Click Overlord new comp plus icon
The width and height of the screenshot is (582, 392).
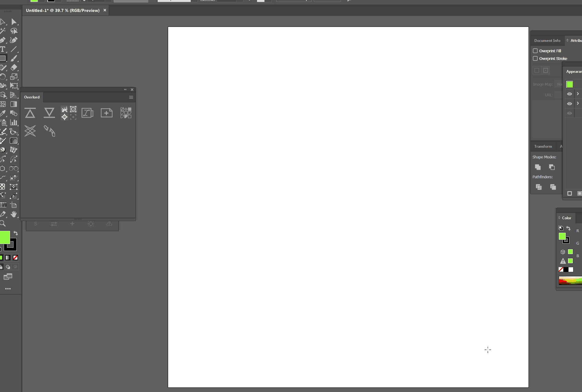pyautogui.click(x=107, y=113)
